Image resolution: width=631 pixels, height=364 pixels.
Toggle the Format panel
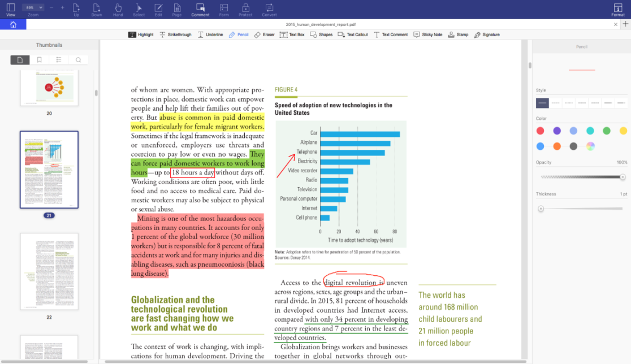(x=618, y=10)
